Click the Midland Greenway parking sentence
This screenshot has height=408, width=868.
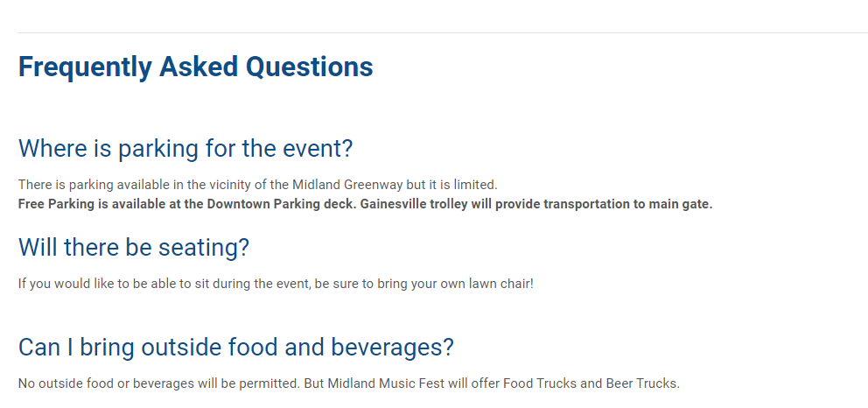pos(258,184)
